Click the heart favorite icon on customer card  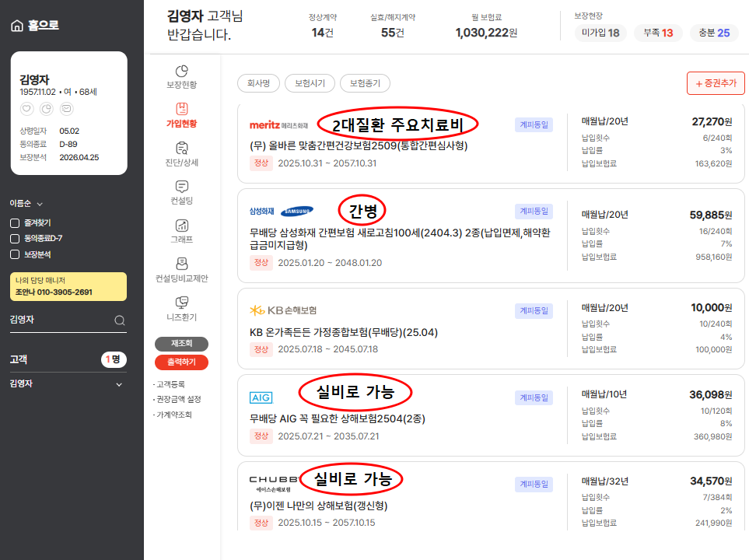pyautogui.click(x=26, y=109)
